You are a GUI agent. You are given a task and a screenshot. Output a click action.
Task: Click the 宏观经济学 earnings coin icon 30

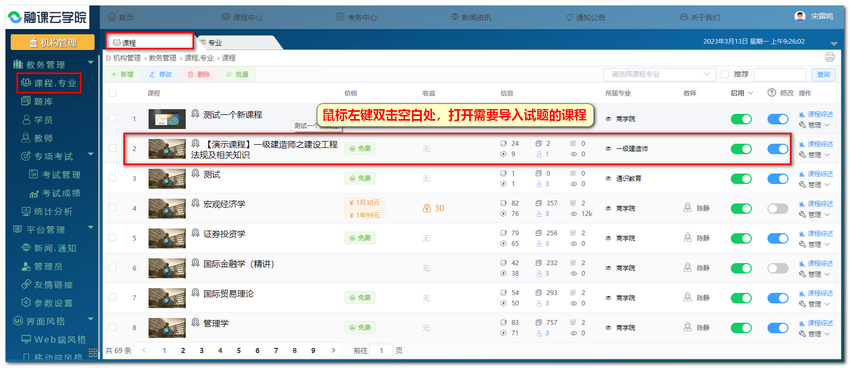(428, 208)
